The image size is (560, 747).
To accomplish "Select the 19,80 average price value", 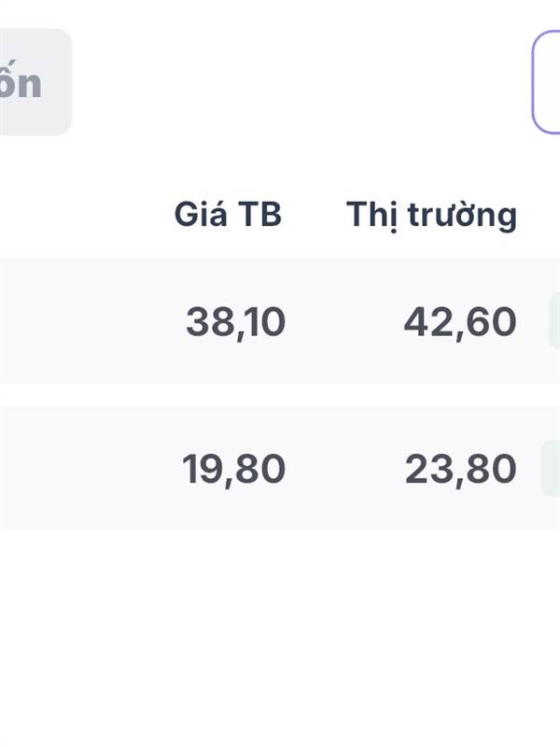I will 234,470.
